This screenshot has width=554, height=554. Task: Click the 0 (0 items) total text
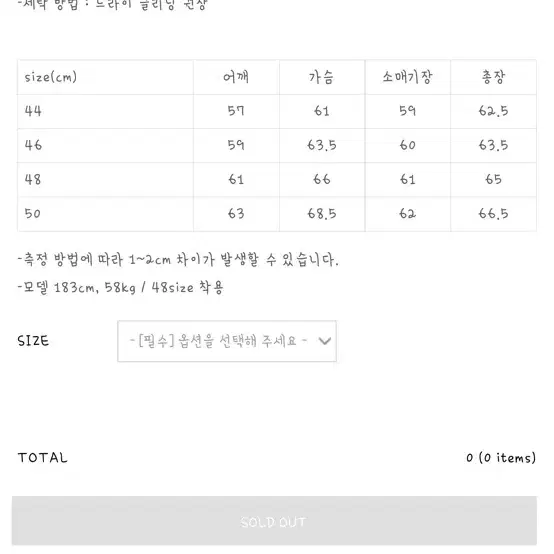pyautogui.click(x=501, y=458)
